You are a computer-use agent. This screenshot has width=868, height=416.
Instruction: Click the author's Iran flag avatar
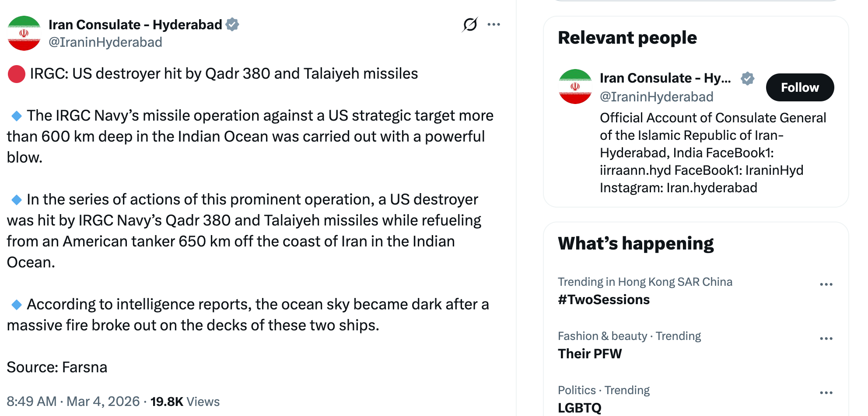[24, 33]
